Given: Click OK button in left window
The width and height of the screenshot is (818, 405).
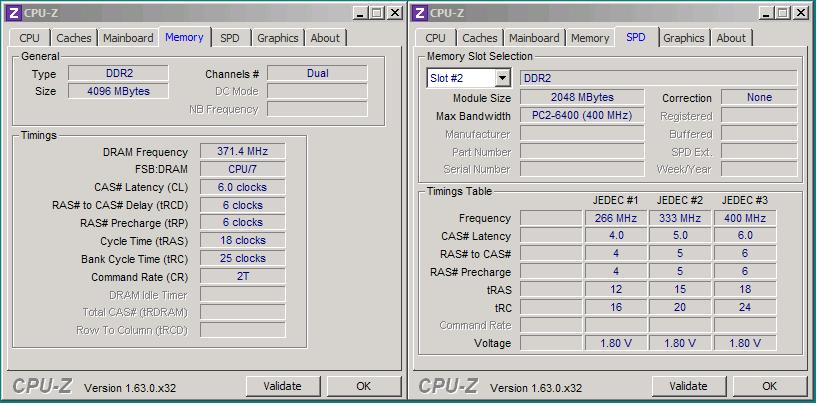Looking at the screenshot, I should tap(364, 386).
